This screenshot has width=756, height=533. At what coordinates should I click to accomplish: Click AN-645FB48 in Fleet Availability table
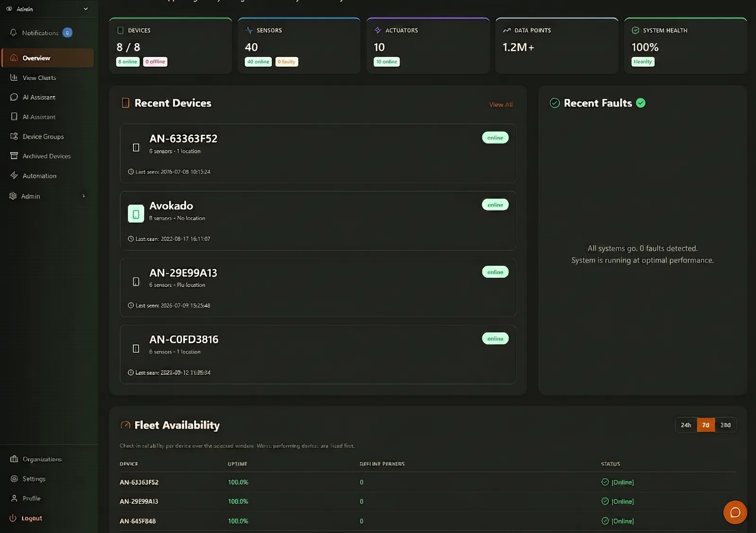pyautogui.click(x=137, y=521)
